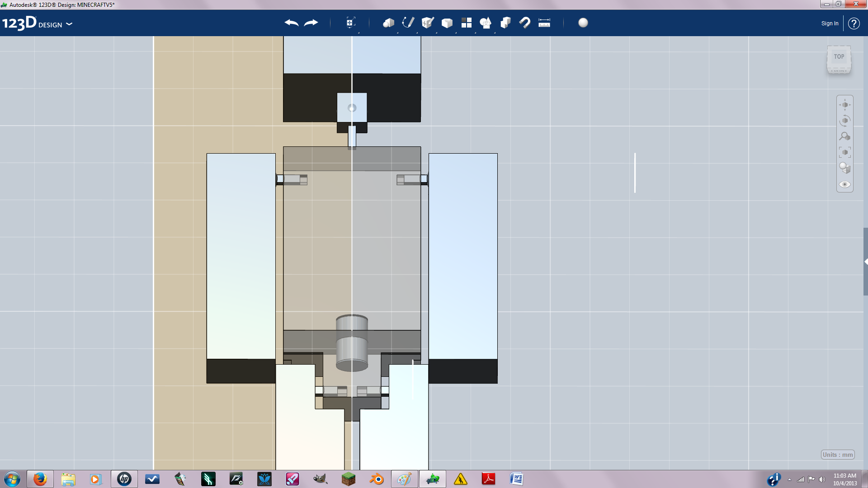The image size is (868, 488).
Task: Launch Firefox from the taskbar
Action: coord(40,479)
